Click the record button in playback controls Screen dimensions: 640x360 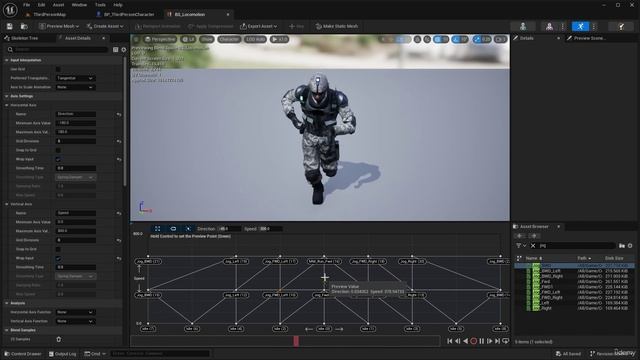pos(473,341)
